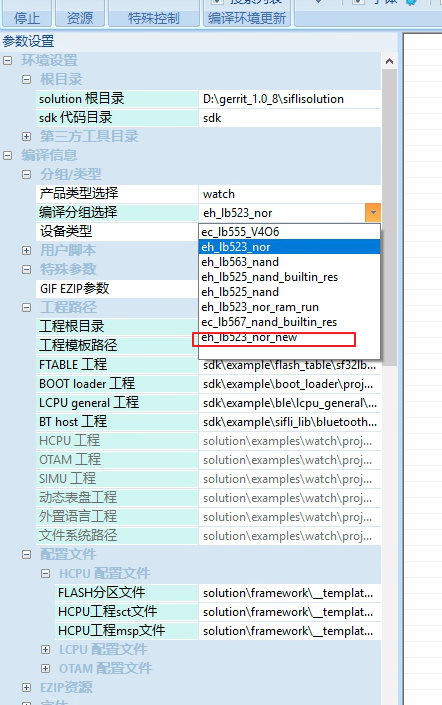Expand the EZIP资源 section
Screen dimensions: 442x705
27,687
